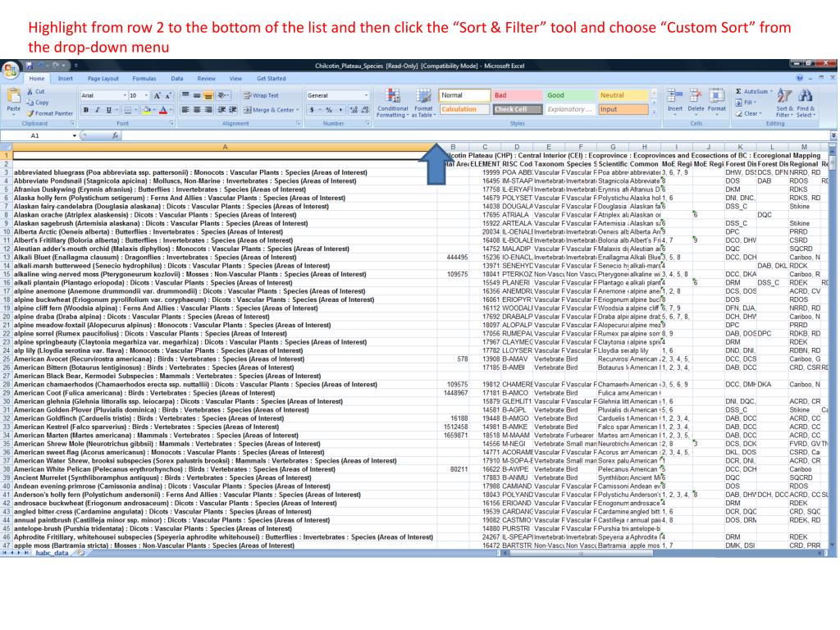Increase the cell indent
This screenshot has height=630, width=840.
coord(233,110)
